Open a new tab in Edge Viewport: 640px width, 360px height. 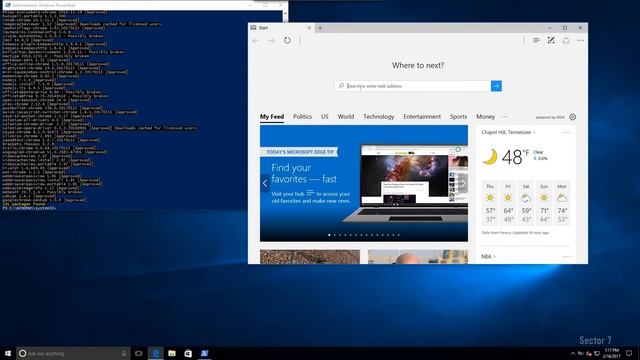[320, 28]
